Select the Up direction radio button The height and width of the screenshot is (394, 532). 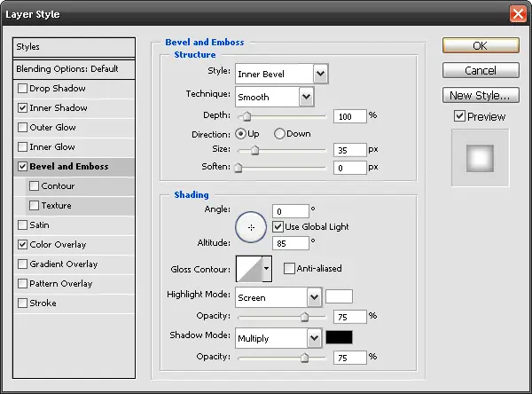[x=240, y=134]
